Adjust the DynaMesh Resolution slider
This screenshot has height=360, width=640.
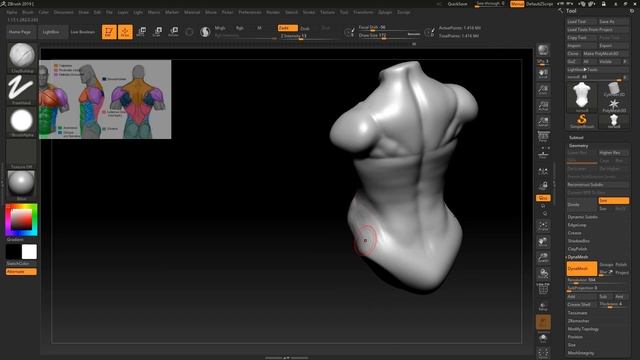(x=598, y=280)
